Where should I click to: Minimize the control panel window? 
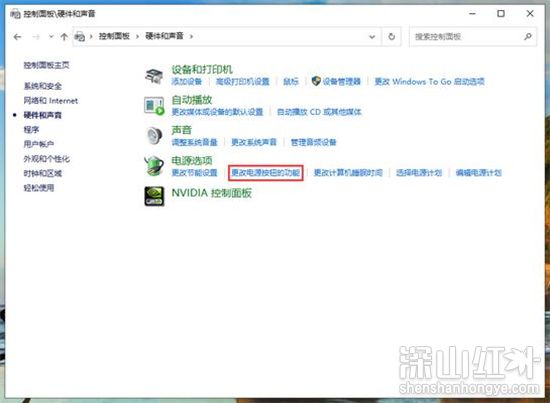(x=472, y=14)
